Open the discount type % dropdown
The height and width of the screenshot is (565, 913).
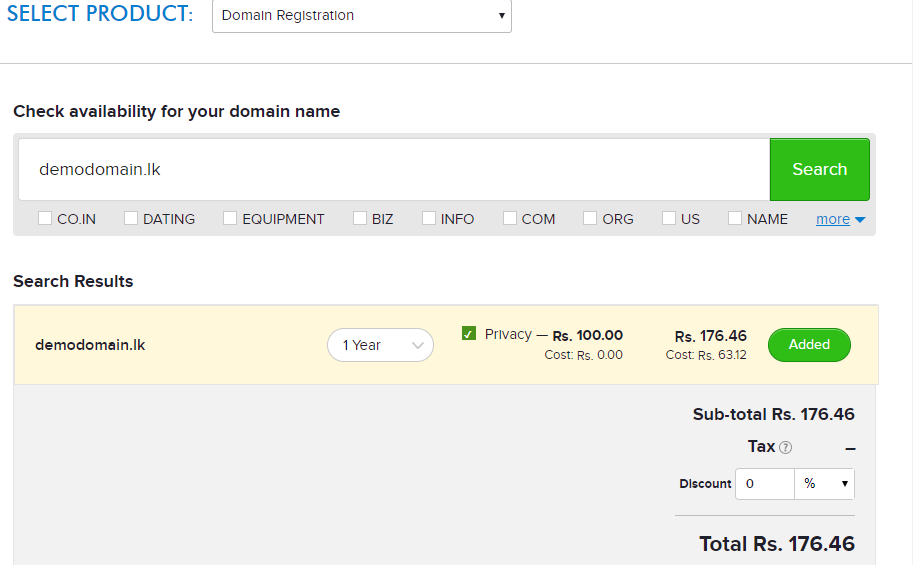click(824, 483)
